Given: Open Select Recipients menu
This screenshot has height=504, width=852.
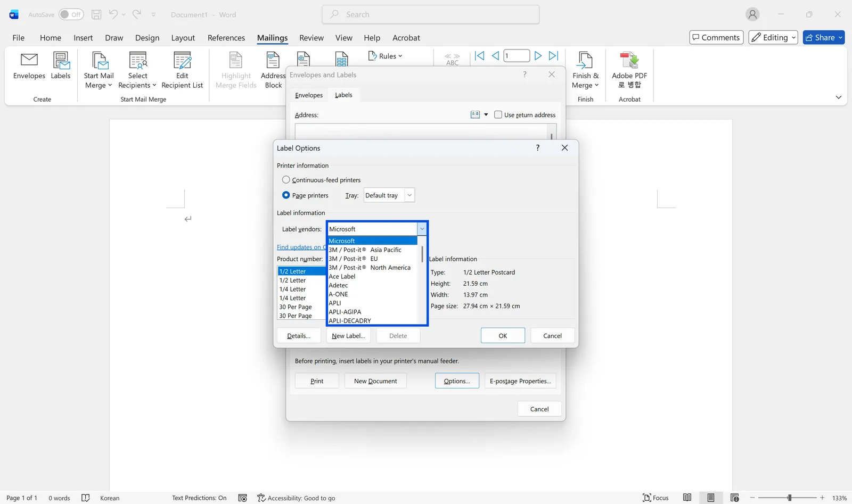Looking at the screenshot, I should click(x=137, y=70).
